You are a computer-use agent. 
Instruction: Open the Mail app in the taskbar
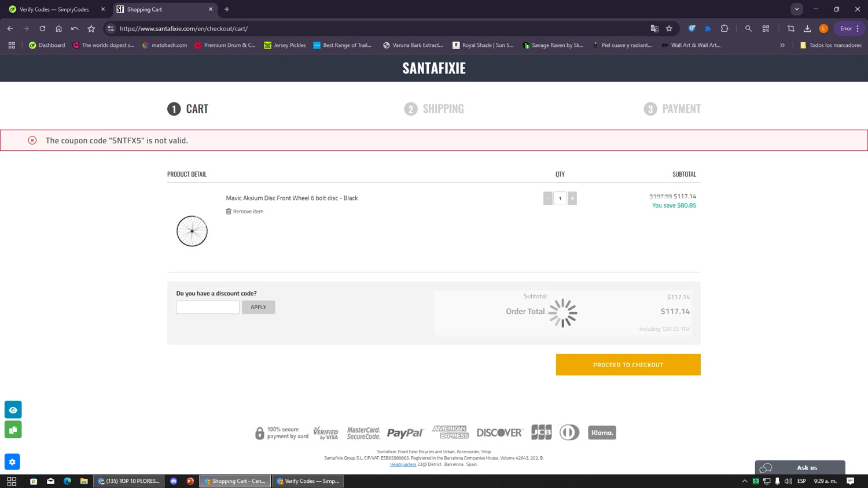click(50, 481)
